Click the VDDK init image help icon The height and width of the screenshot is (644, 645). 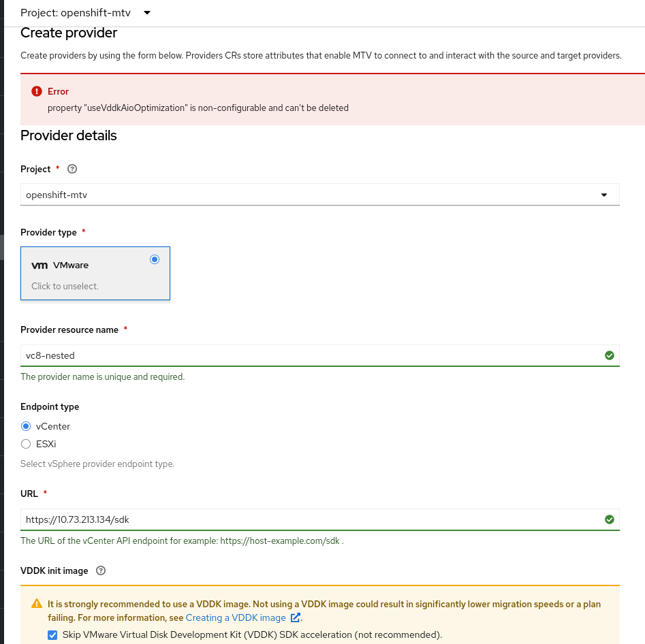pyautogui.click(x=101, y=570)
